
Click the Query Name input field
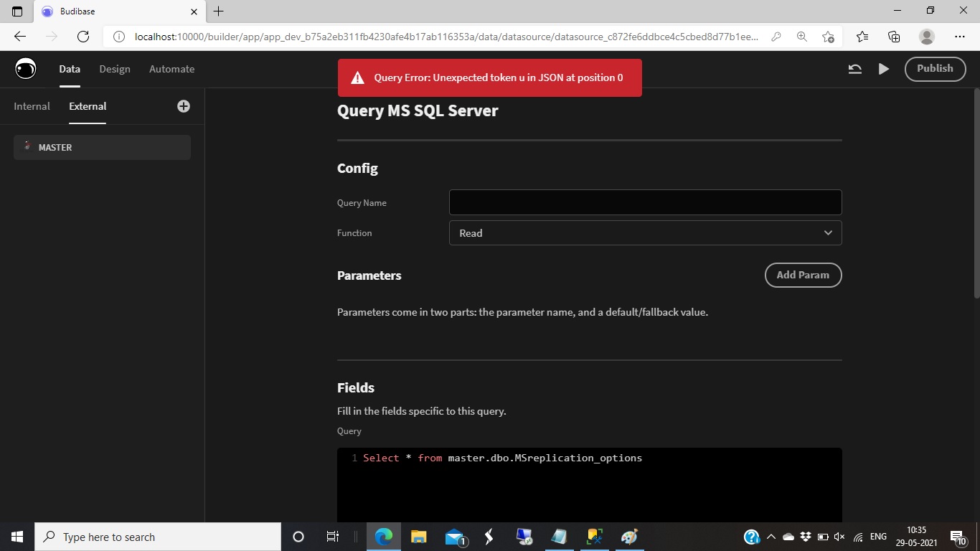pos(645,202)
